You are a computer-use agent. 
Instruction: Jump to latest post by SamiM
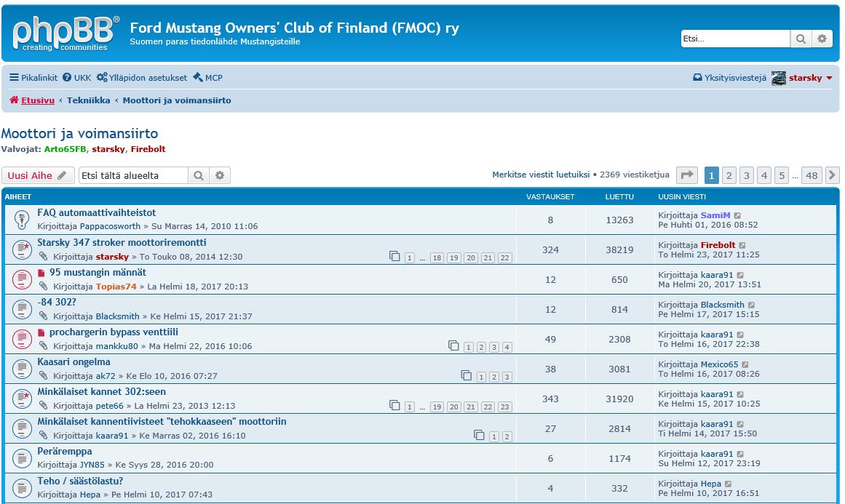coord(737,215)
